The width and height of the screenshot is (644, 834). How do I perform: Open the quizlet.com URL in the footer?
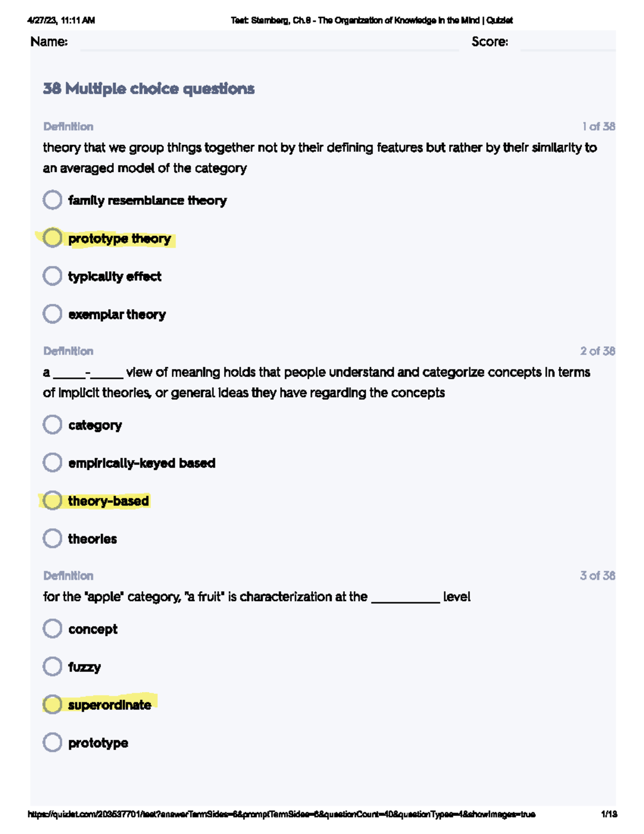pos(282,815)
